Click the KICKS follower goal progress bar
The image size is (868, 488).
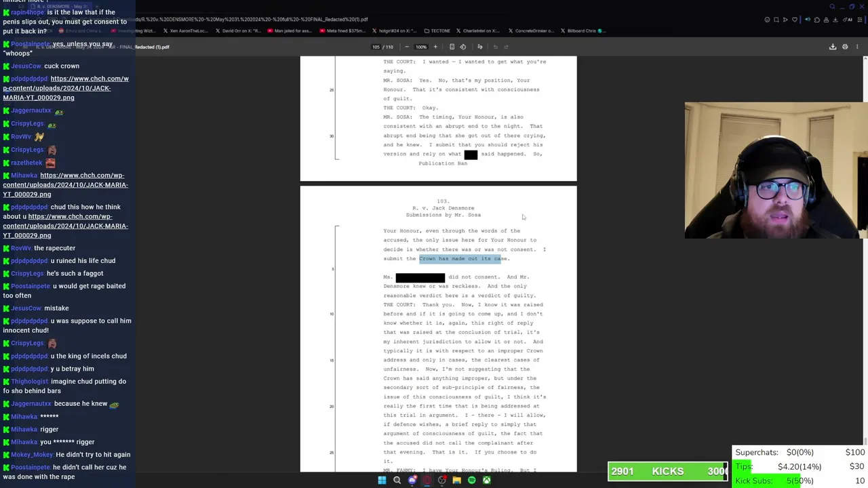point(668,471)
